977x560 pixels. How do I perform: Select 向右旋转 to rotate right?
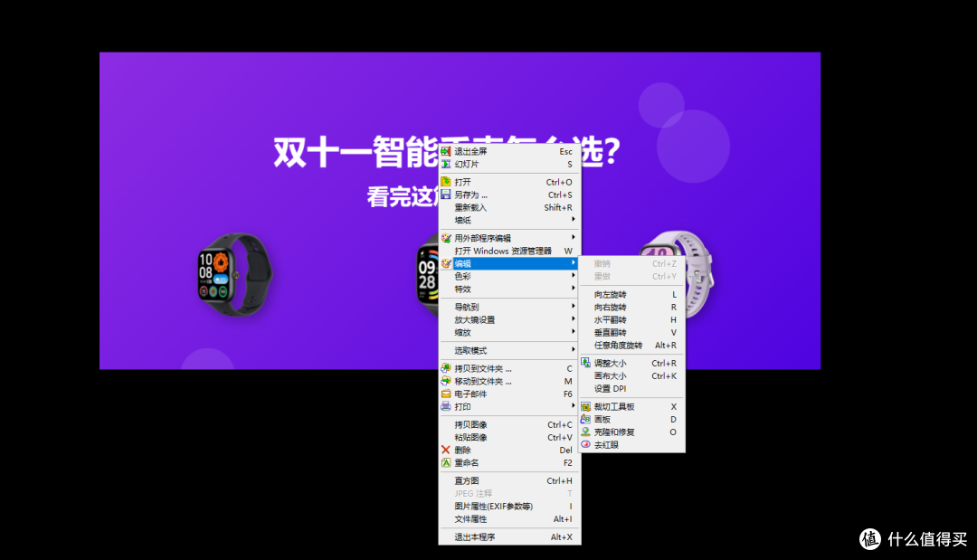point(631,307)
